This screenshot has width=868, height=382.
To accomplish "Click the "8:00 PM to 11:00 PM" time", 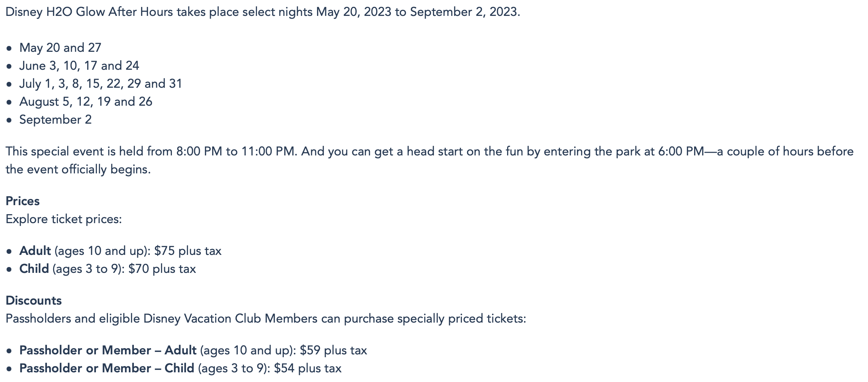I will coord(236,151).
